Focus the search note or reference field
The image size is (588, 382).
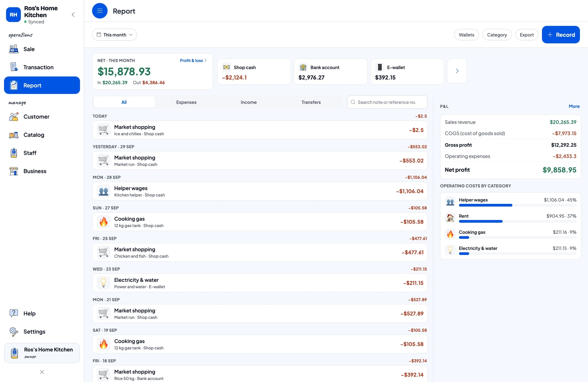[x=387, y=102]
